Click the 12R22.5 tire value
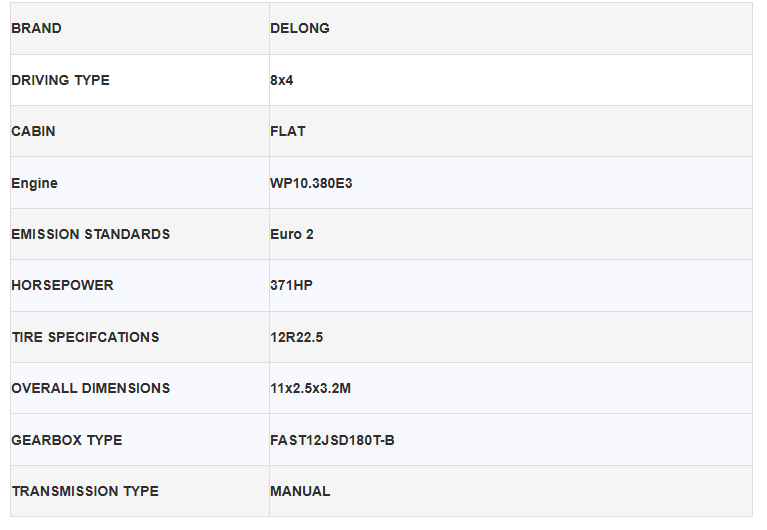The image size is (767, 530). (297, 337)
